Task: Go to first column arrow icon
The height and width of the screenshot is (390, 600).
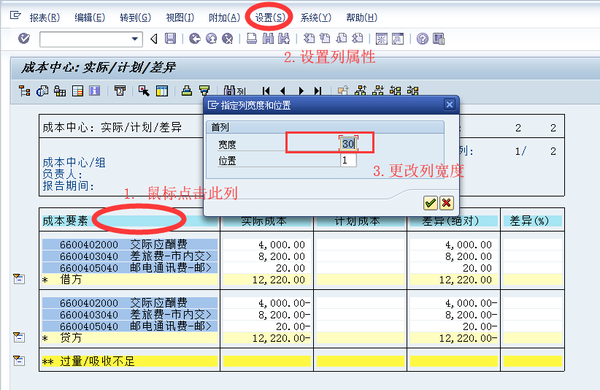Action: pos(266,91)
